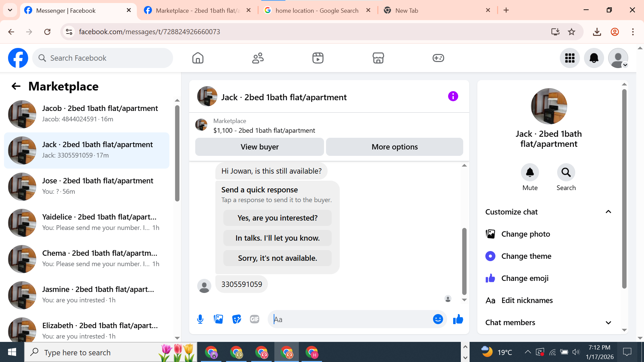The width and height of the screenshot is (644, 362).
Task: Open the Facebook Marketplace store icon
Action: click(x=378, y=58)
